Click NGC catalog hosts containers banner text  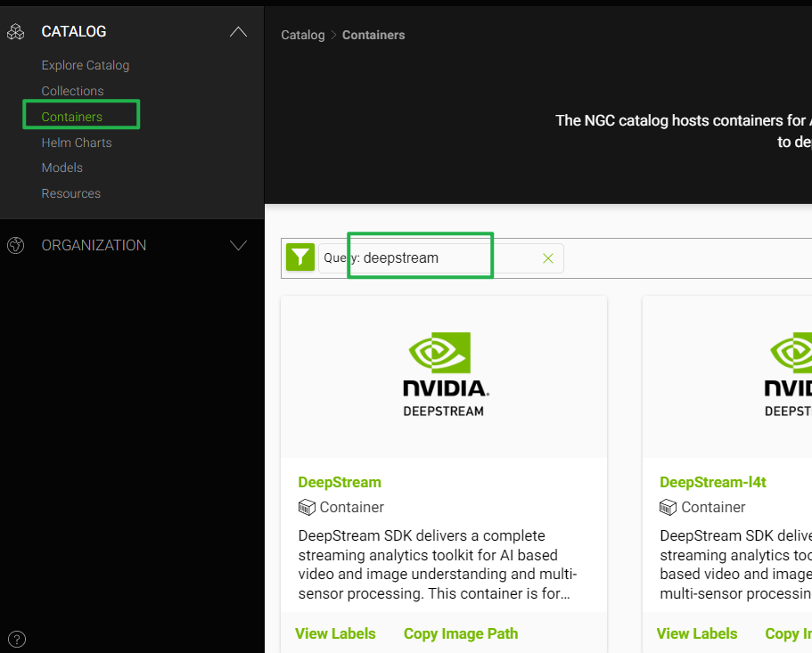[684, 131]
